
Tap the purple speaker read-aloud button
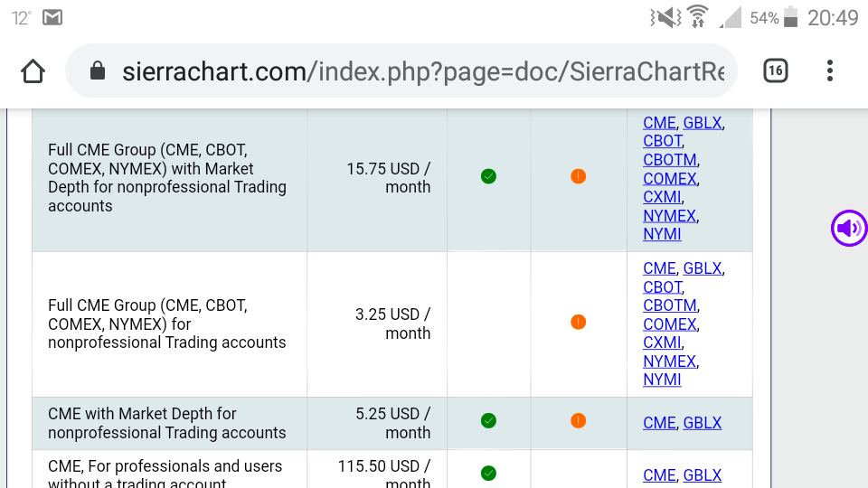pos(849,228)
